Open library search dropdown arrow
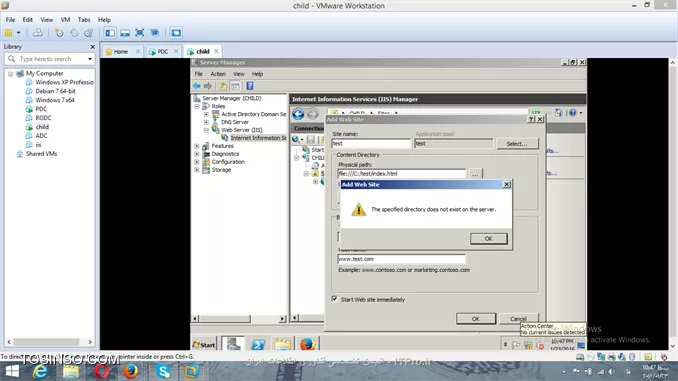 [x=90, y=59]
